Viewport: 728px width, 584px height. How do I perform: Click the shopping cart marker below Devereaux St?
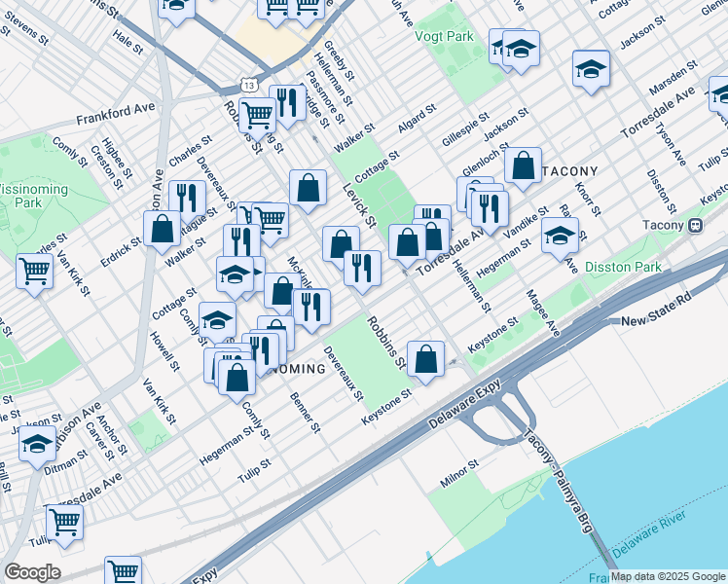(x=271, y=222)
